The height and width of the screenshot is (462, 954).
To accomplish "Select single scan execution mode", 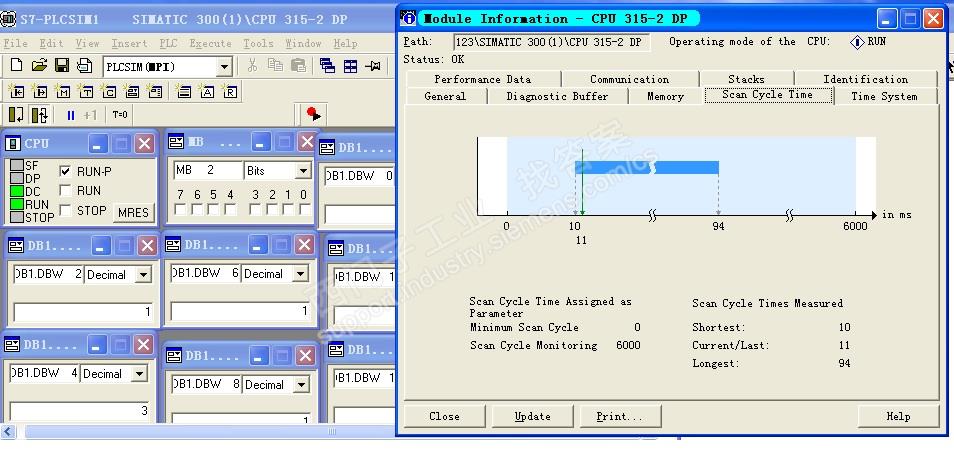I will 16,114.
